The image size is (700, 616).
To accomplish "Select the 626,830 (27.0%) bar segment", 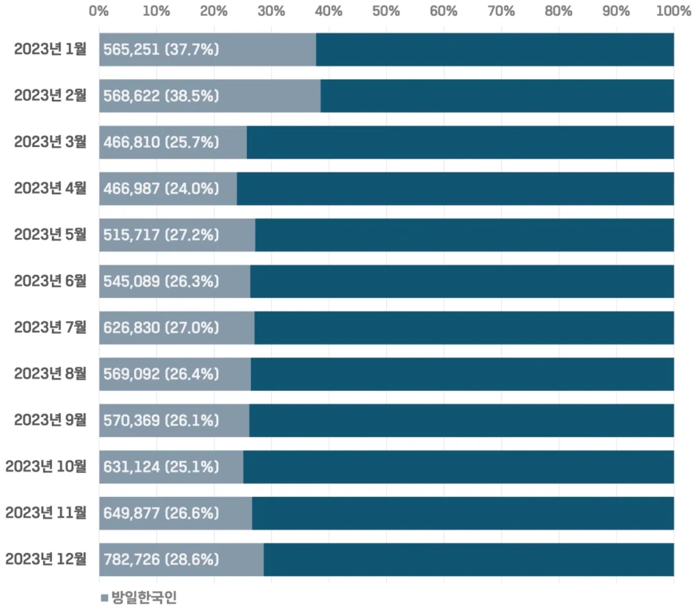I will click(176, 327).
